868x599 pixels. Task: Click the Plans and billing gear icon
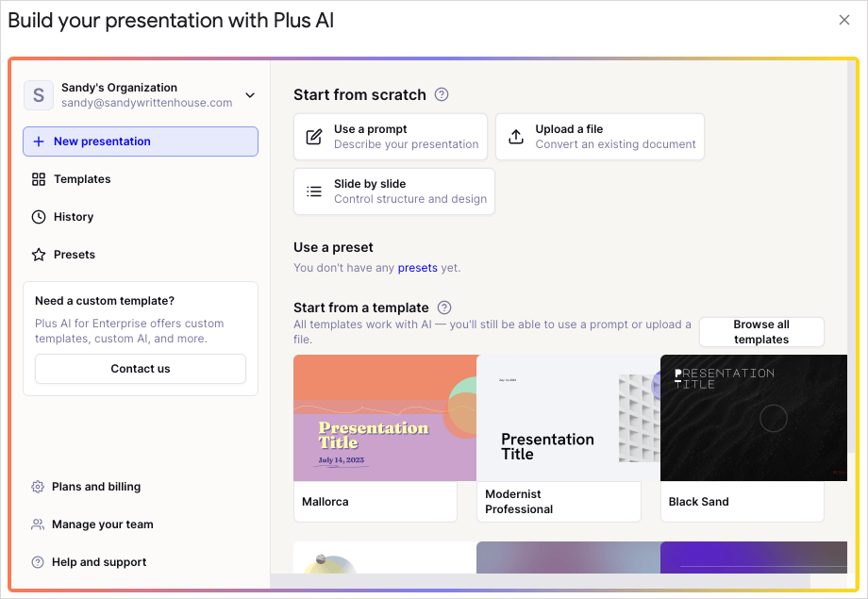coord(38,487)
